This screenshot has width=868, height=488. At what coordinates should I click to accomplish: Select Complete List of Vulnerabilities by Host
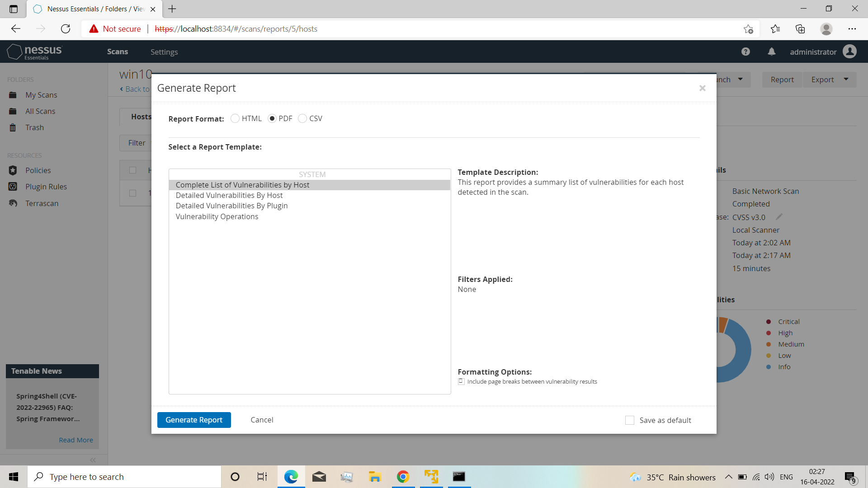[310, 185]
